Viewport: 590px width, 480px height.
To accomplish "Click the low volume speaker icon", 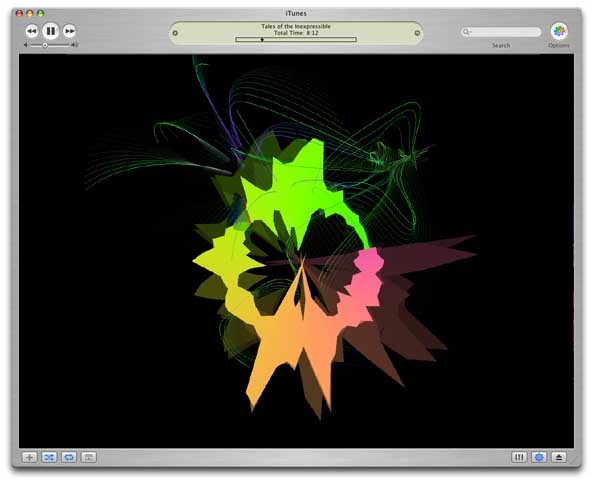I will tap(26, 45).
